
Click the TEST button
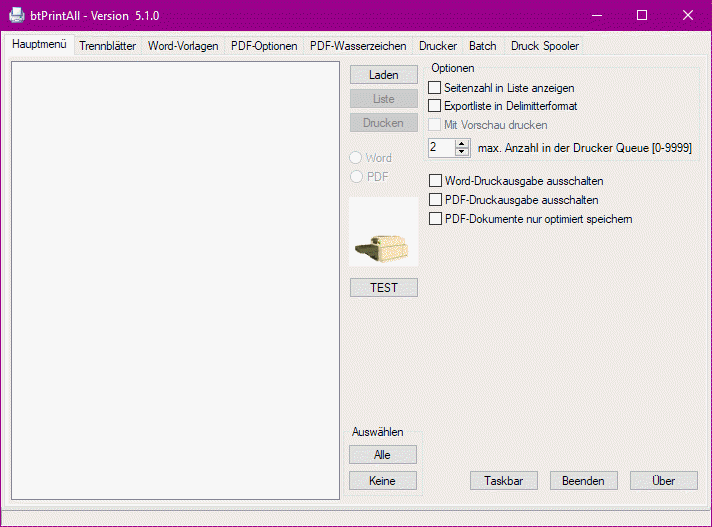point(383,287)
